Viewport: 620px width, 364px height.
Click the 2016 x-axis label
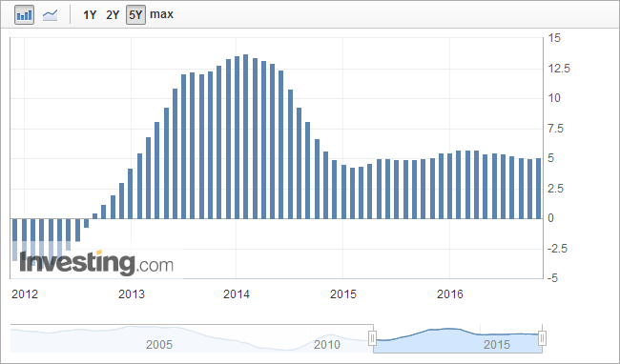450,294
